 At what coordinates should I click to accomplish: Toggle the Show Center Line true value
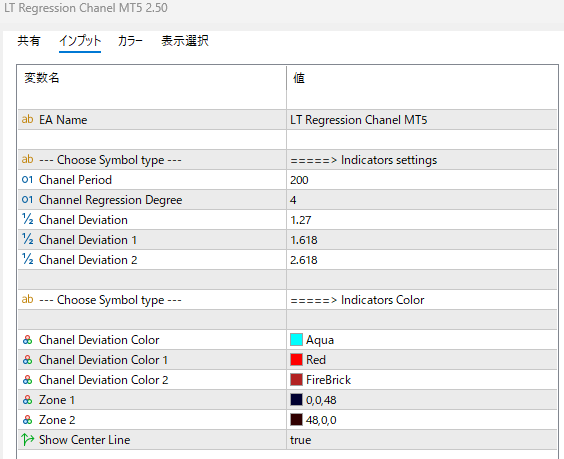point(422,440)
